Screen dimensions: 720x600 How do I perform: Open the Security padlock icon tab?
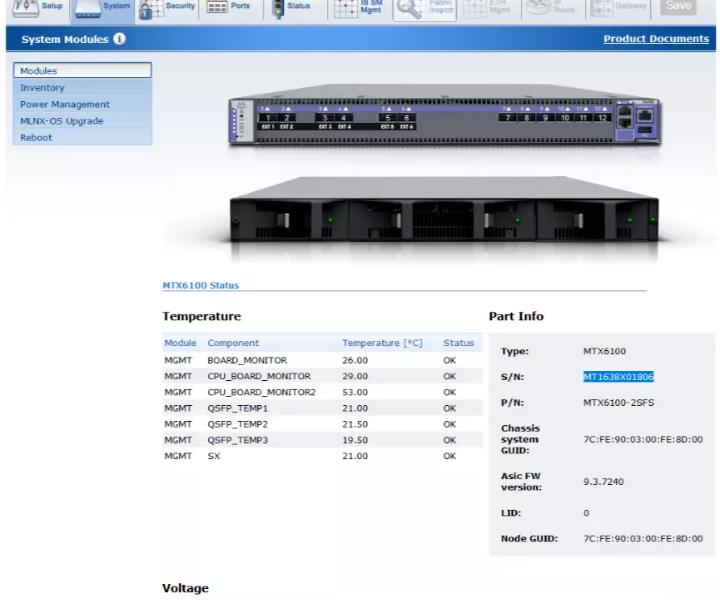click(151, 9)
